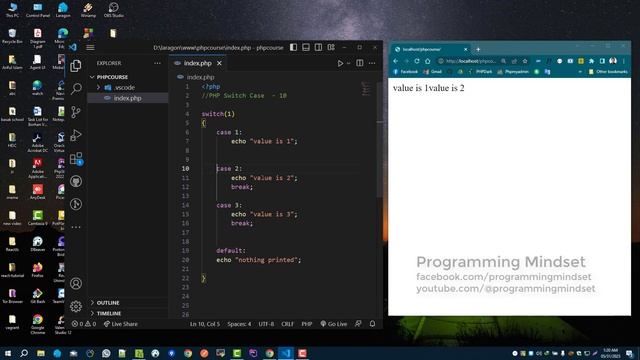Image resolution: width=640 pixels, height=360 pixels.
Task: Open the Phpmyadmin bookmark
Action: coord(513,72)
